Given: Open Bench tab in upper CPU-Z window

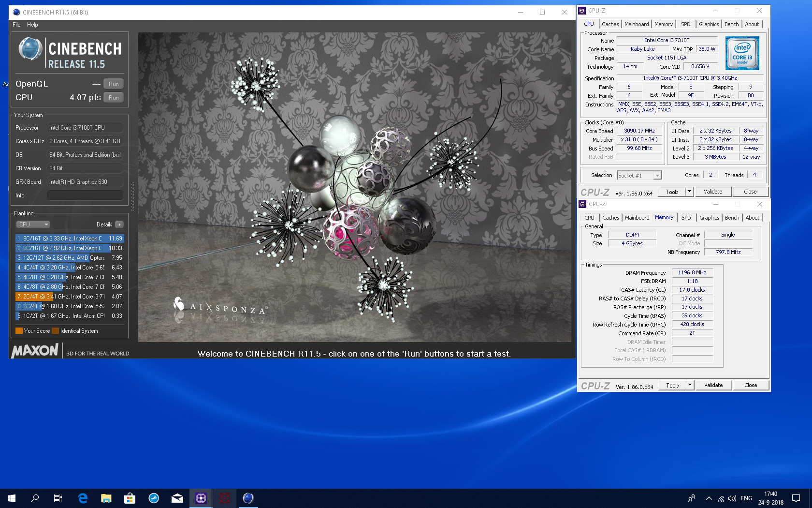Looking at the screenshot, I should (732, 24).
